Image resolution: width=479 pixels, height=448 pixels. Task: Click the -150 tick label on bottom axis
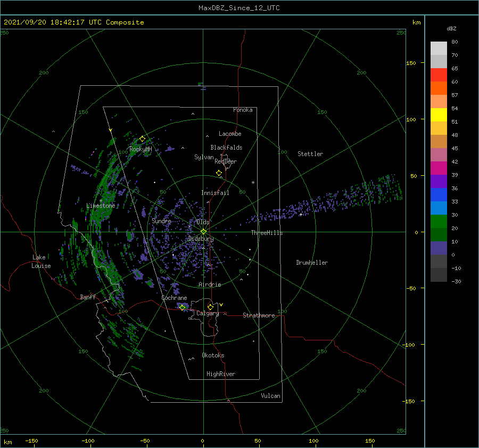31,441
